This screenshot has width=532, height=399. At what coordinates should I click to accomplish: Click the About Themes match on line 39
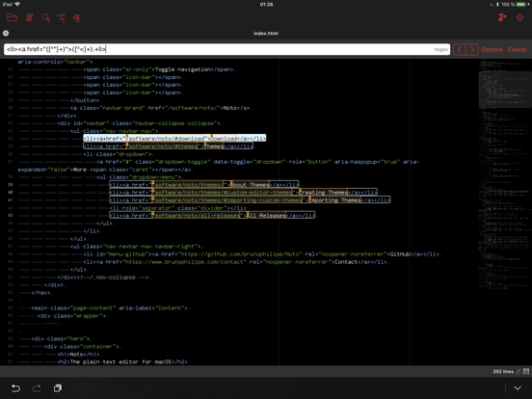(204, 185)
